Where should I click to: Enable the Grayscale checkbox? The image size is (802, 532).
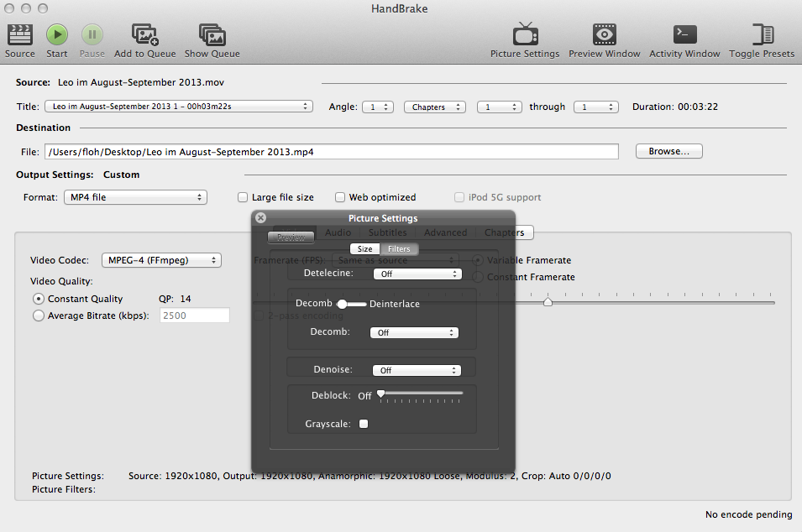coord(364,424)
